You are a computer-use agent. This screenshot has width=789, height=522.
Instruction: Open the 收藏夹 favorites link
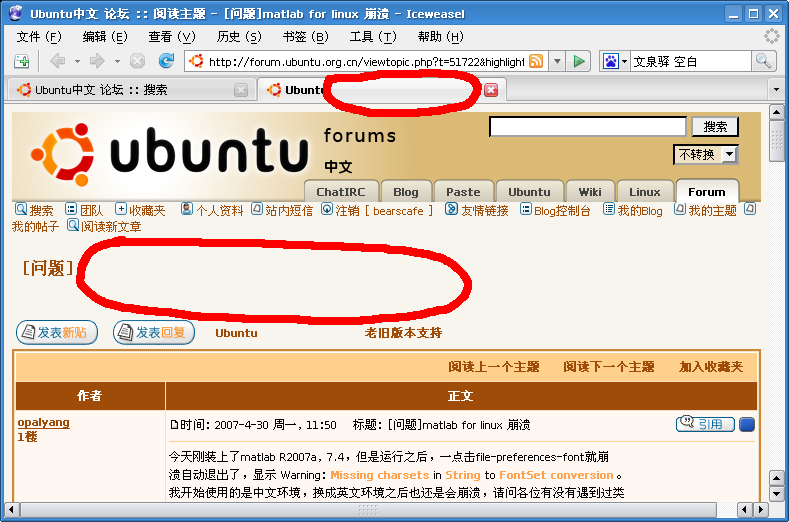(140, 210)
